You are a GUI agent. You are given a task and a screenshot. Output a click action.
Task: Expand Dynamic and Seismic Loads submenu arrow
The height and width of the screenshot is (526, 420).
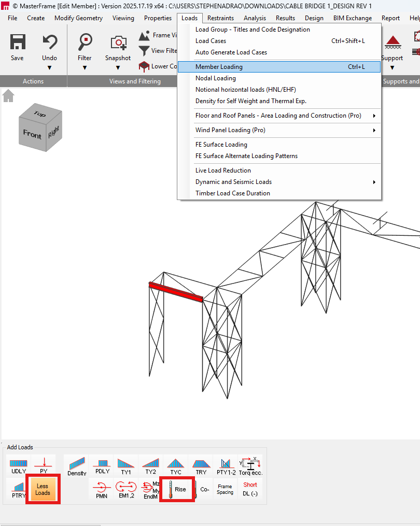pyautogui.click(x=374, y=182)
